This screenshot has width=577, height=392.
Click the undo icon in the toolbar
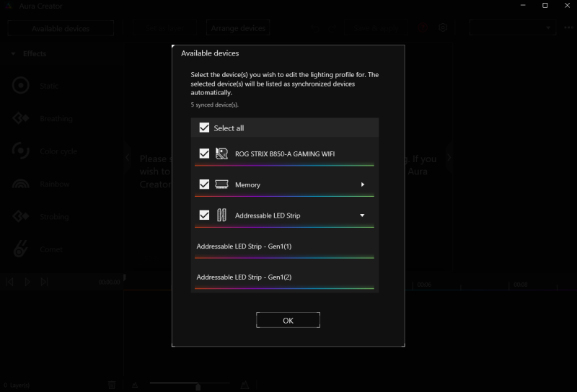click(x=314, y=28)
